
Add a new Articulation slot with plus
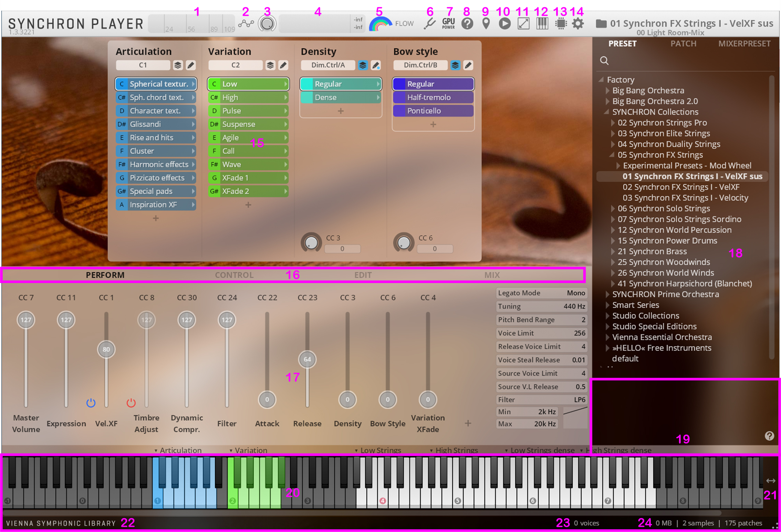[156, 218]
